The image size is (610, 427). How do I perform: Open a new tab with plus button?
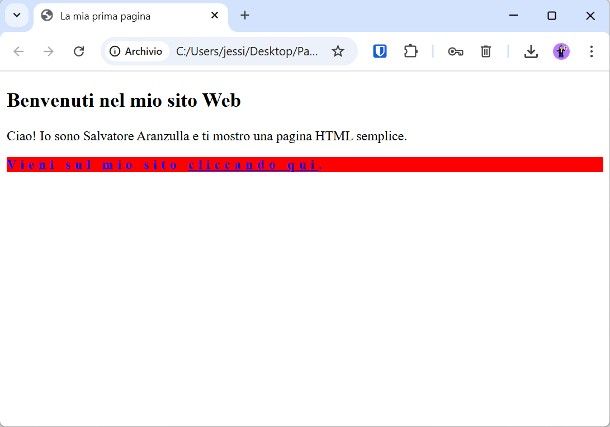[x=245, y=16]
